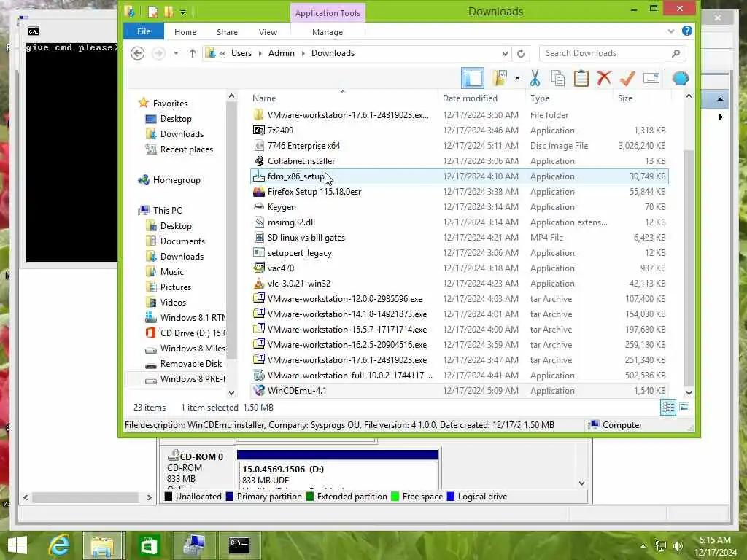
Task: Sort by the Type column header
Action: click(x=540, y=98)
